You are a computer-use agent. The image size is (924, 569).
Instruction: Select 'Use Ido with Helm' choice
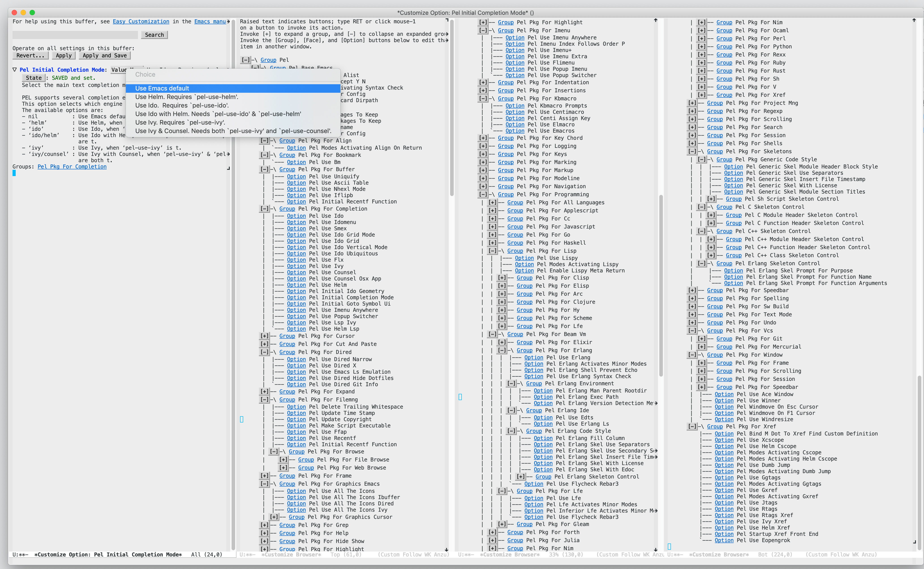(233, 114)
